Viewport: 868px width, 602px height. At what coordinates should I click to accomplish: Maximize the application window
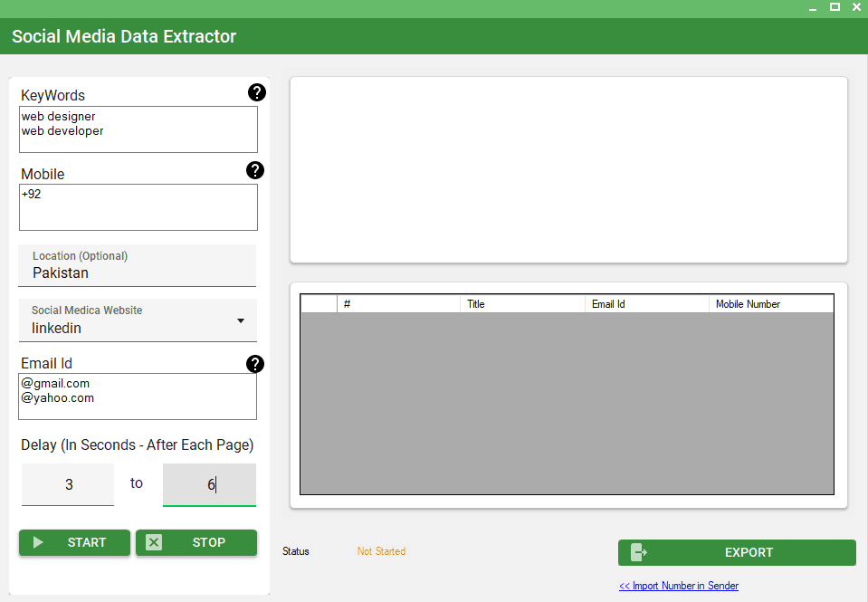coord(835,7)
